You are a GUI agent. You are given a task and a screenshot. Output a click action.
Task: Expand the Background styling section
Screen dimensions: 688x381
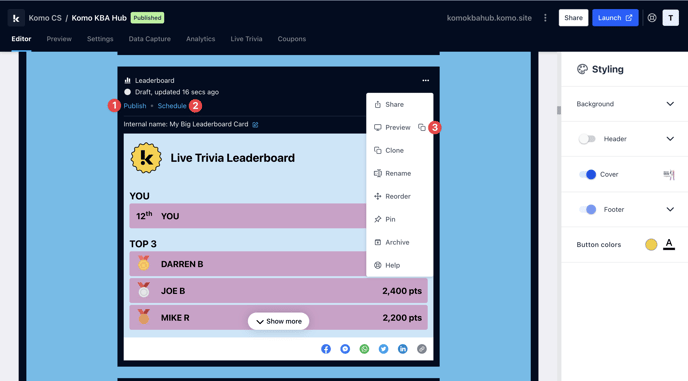(x=624, y=104)
